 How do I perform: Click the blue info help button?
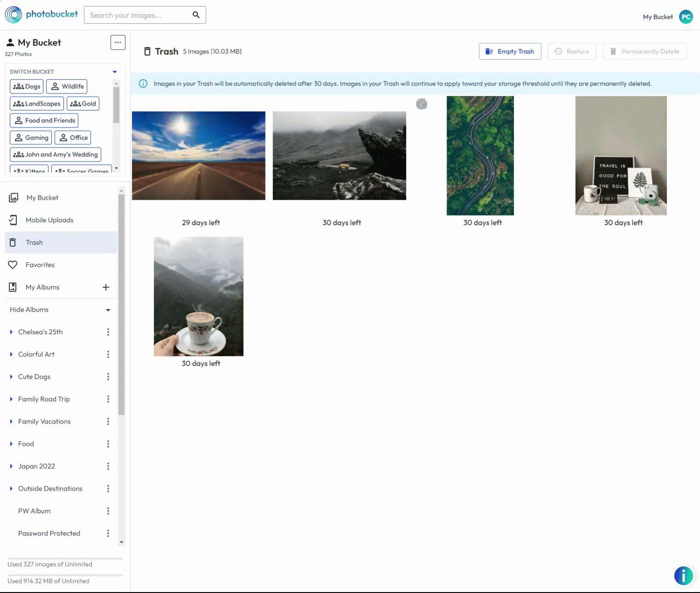click(684, 576)
